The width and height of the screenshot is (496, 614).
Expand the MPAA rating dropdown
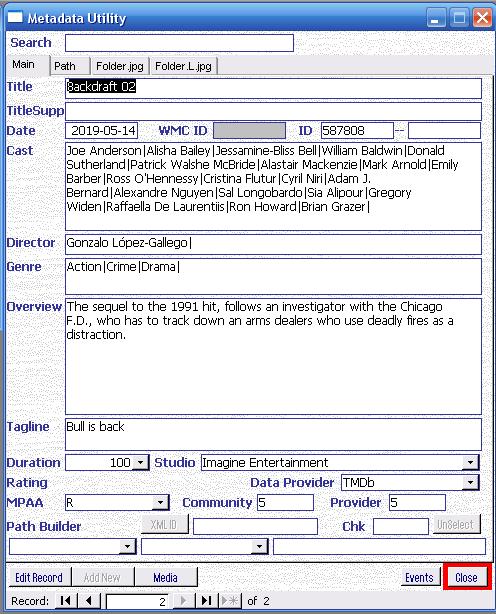pos(160,502)
